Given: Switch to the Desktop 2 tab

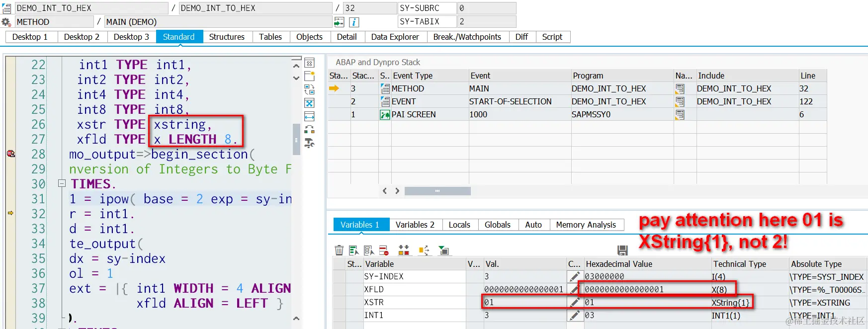Looking at the screenshot, I should coord(82,37).
